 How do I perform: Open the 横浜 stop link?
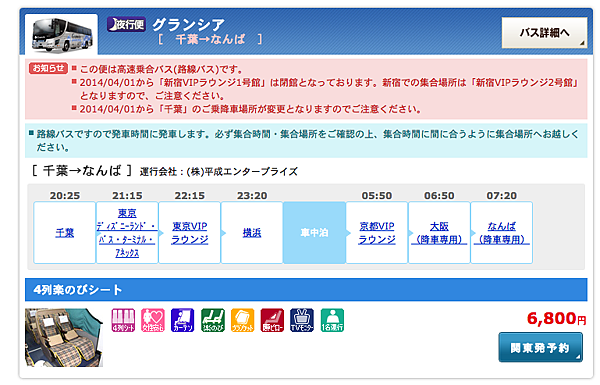coord(252,233)
